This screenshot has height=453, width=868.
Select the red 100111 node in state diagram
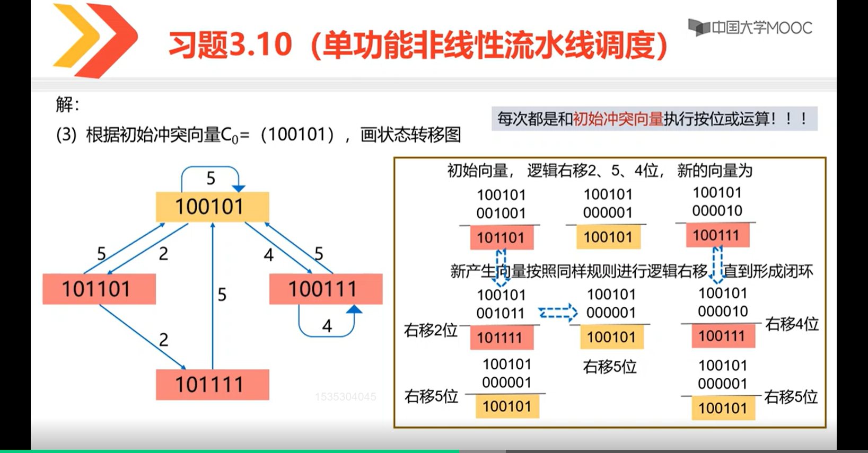click(326, 289)
